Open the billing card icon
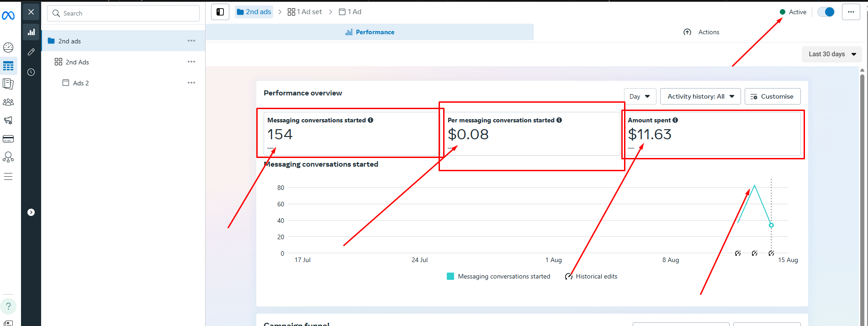 [x=8, y=139]
